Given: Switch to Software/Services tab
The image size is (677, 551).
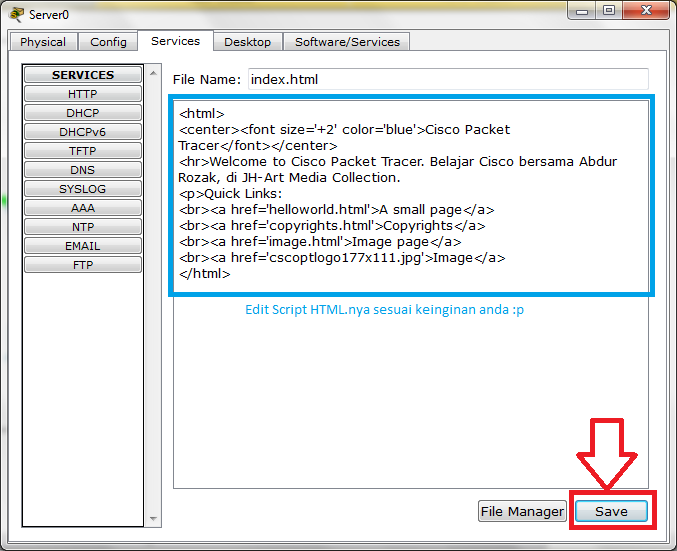Looking at the screenshot, I should [x=347, y=42].
